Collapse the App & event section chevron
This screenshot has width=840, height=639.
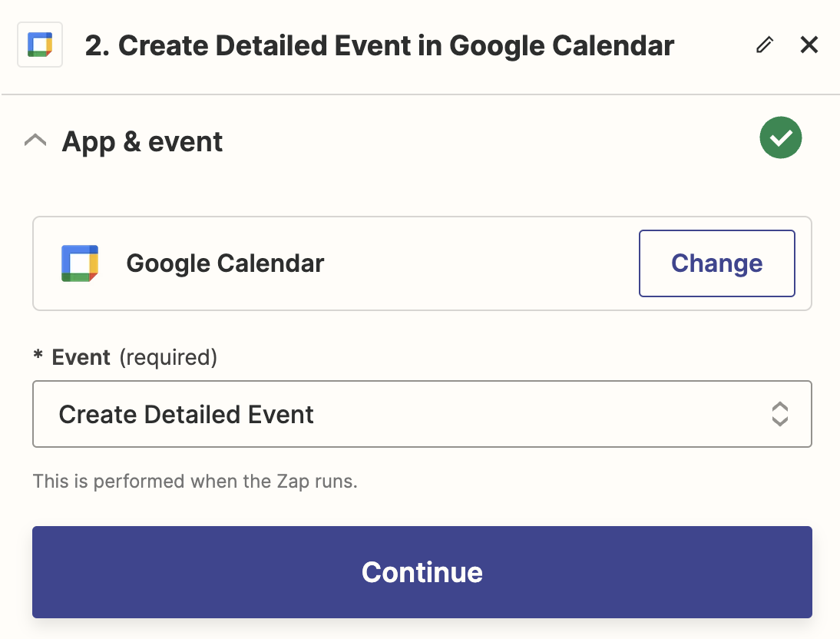35,141
